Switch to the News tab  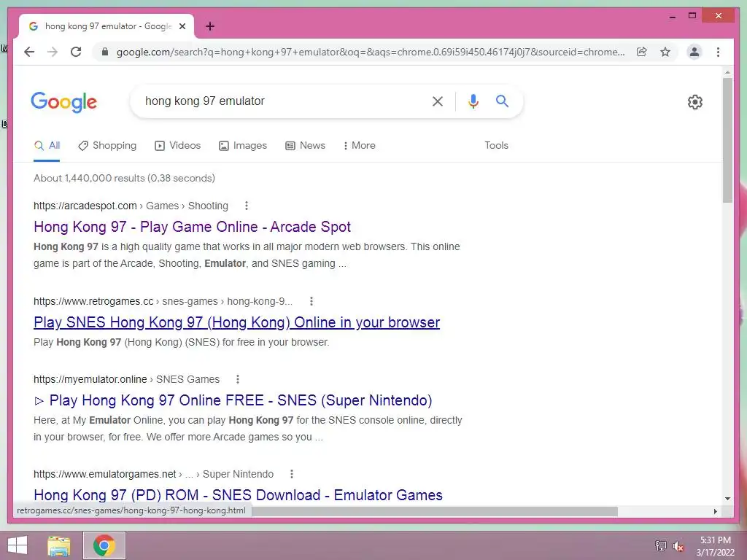(306, 146)
